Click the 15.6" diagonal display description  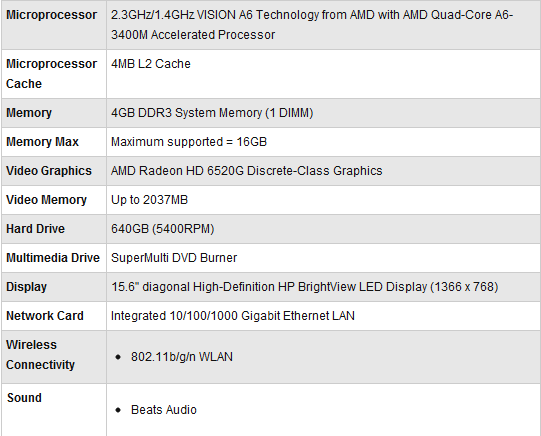[305, 287]
